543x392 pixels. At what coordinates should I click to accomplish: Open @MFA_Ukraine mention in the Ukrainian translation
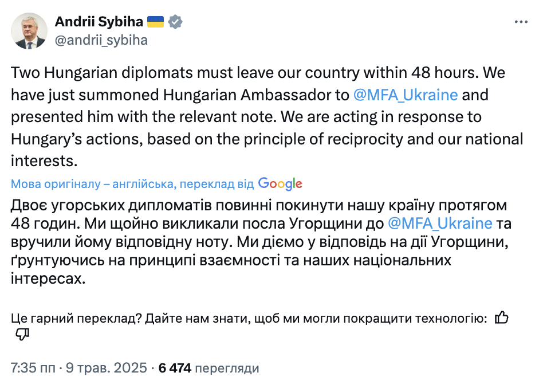[440, 222]
